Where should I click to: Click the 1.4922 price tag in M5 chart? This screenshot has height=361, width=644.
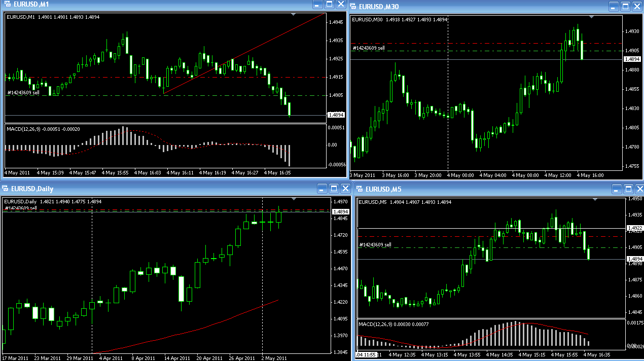click(635, 228)
